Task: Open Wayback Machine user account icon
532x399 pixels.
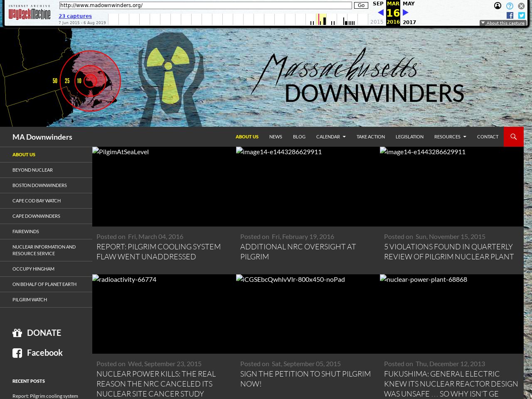Action: coord(498,6)
